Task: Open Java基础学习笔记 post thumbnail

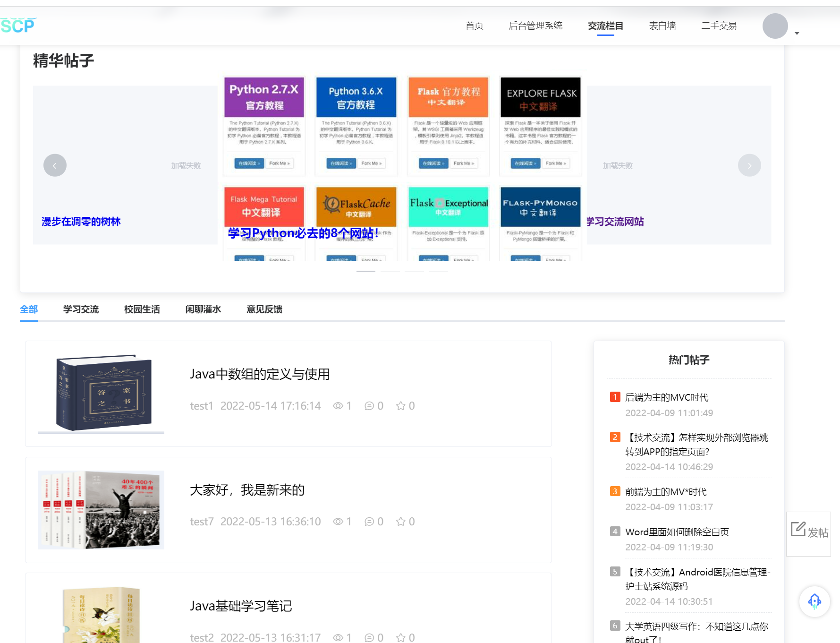Action: point(101,615)
